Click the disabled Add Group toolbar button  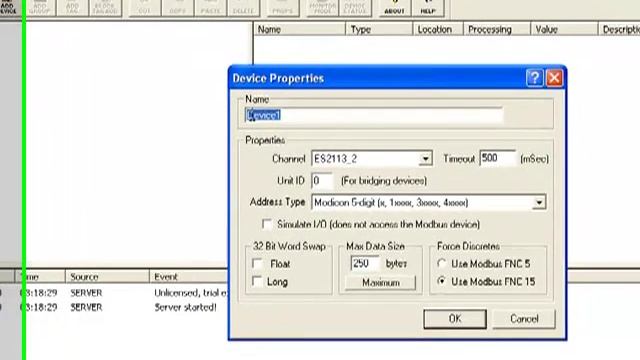pos(40,8)
